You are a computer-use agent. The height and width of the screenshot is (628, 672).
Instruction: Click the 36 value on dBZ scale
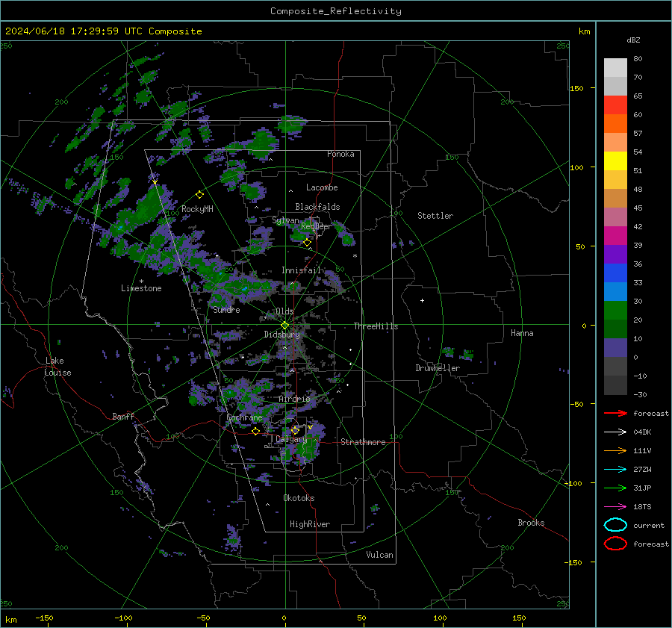click(638, 264)
